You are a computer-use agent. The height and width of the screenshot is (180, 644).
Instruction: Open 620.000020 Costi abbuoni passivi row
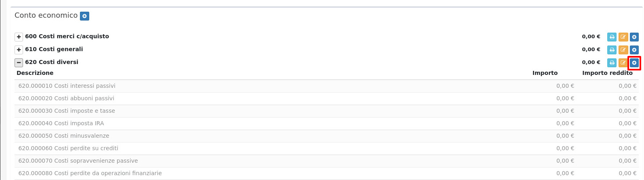coord(66,98)
